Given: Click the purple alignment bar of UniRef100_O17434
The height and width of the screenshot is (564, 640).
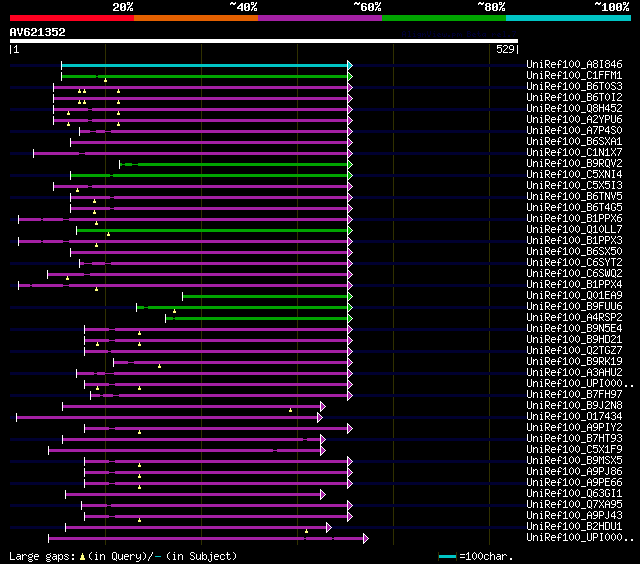Looking at the screenshot, I should [x=167, y=417].
